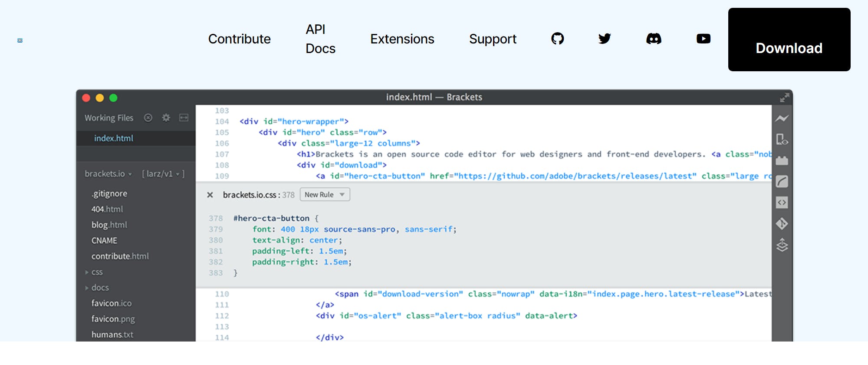Open the Working Files gear settings icon
This screenshot has width=868, height=365.
pos(166,118)
